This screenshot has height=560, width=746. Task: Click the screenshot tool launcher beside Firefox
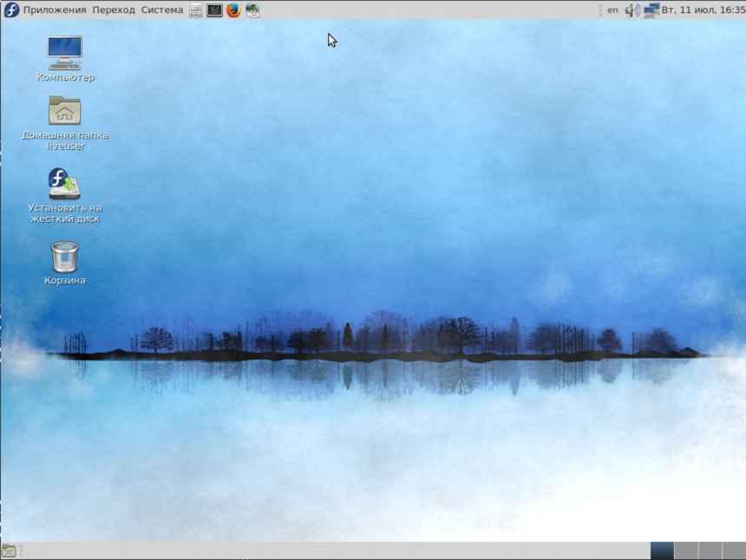(252, 10)
